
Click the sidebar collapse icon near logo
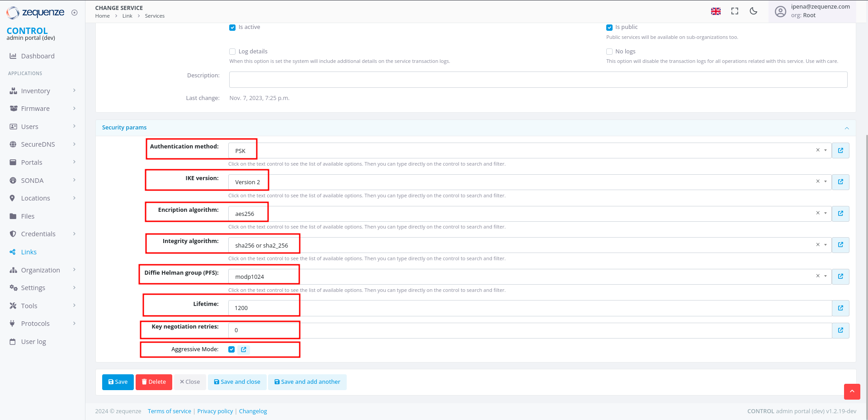75,13
